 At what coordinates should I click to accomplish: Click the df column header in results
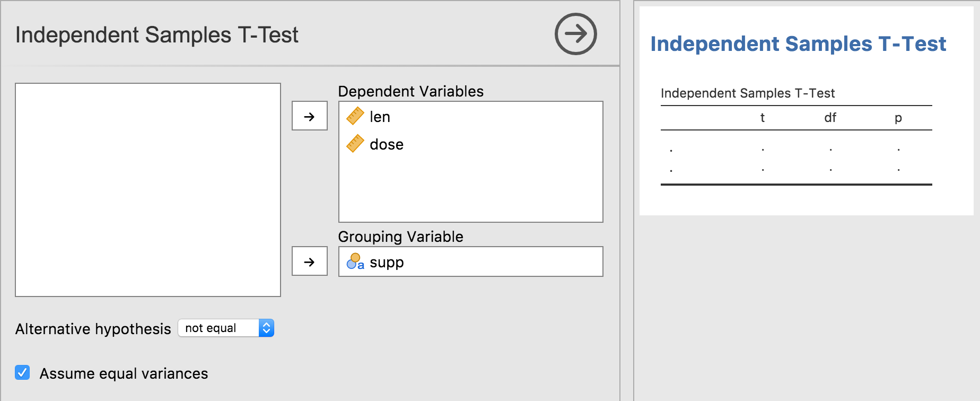pos(830,118)
